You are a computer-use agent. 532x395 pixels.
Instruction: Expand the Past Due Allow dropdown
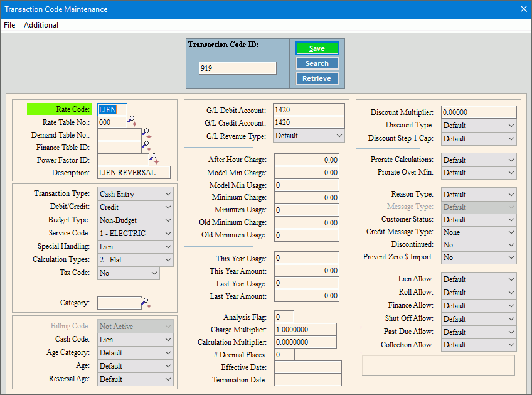(x=479, y=332)
